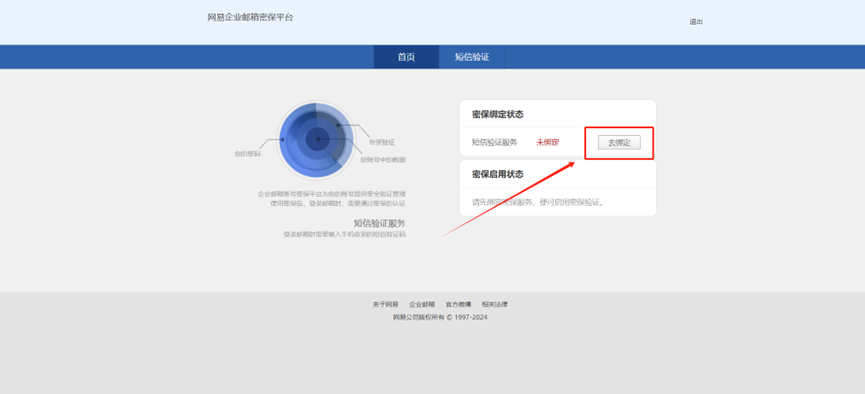The height and width of the screenshot is (394, 865).
Task: Click the blue circular security diagram
Action: pos(316,140)
